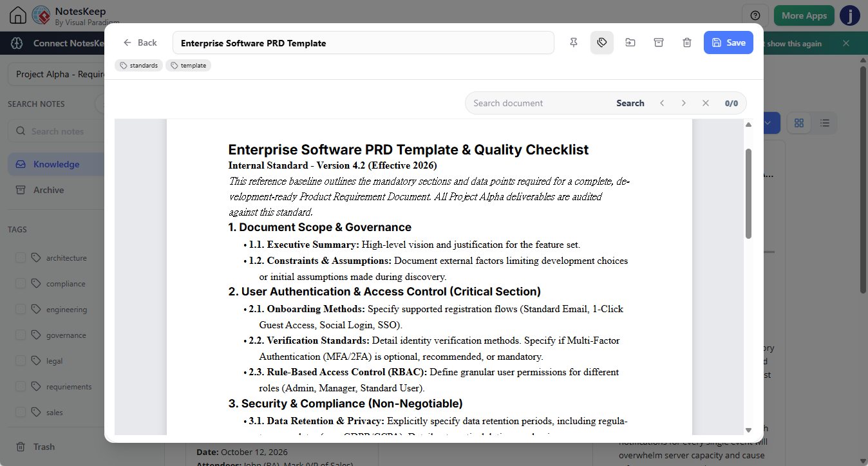Click the Search button for the document
The height and width of the screenshot is (466, 868).
coord(630,103)
